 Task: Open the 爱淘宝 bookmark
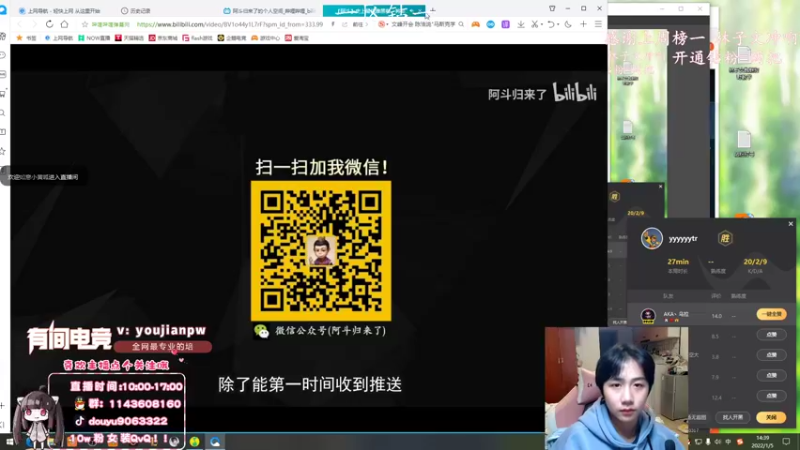[296, 38]
